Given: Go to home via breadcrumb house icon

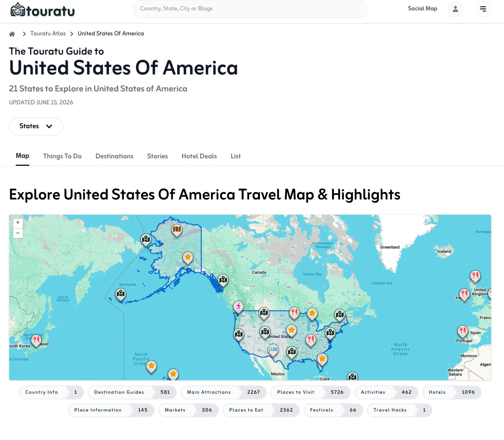Looking at the screenshot, I should click(12, 34).
